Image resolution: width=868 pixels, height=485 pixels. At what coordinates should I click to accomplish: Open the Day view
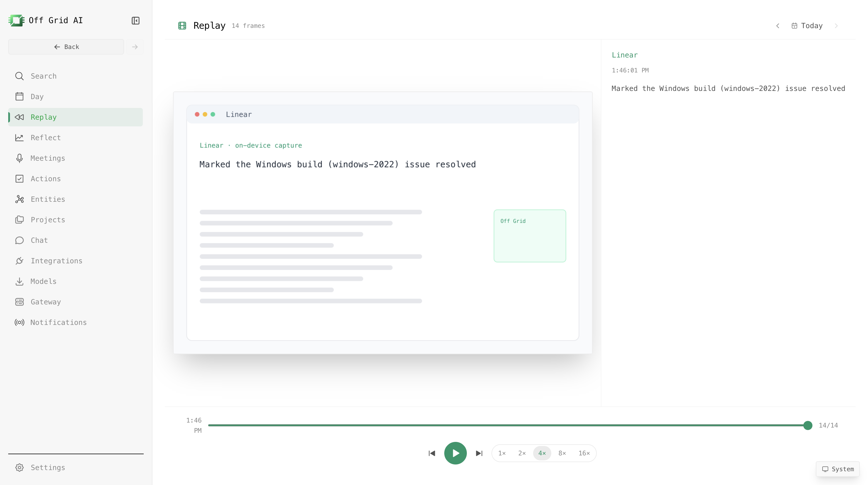pos(75,97)
